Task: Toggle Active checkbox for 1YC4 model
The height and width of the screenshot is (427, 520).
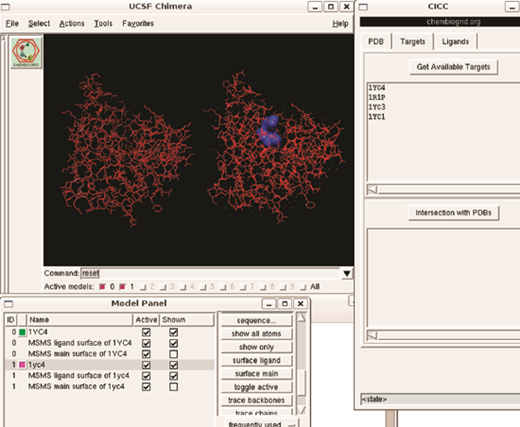Action: click(x=146, y=332)
